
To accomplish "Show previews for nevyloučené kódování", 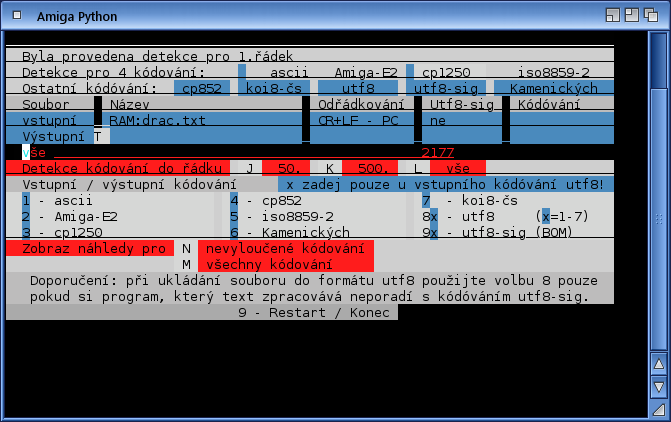I will click(284, 248).
